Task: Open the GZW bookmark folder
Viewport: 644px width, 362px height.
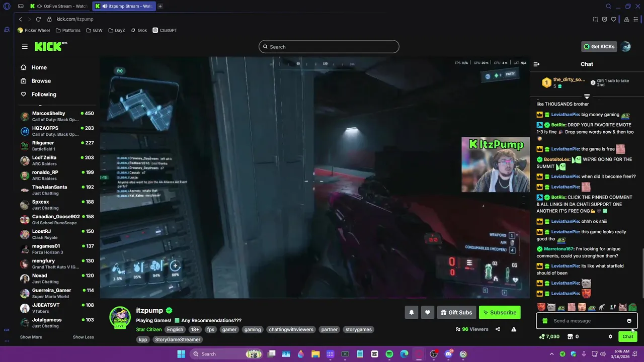Action: click(x=94, y=30)
